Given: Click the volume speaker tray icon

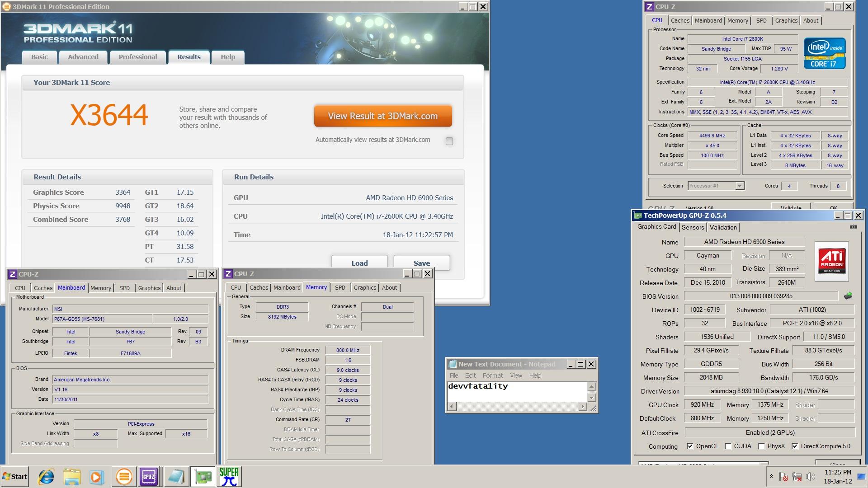Looking at the screenshot, I should click(810, 477).
